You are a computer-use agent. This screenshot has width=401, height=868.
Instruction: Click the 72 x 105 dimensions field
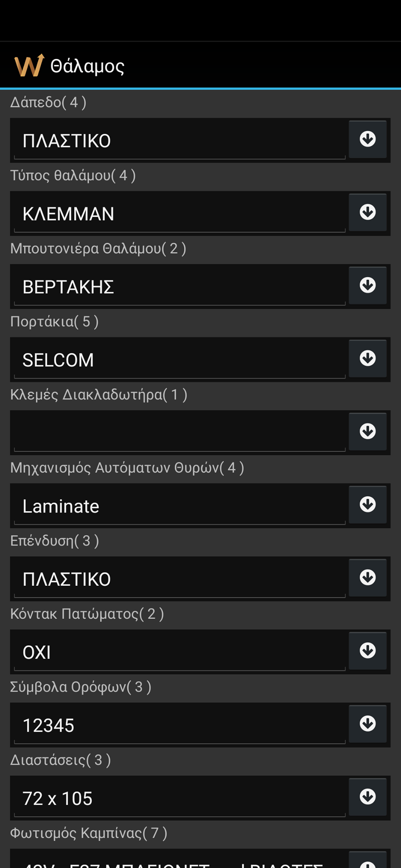179,798
